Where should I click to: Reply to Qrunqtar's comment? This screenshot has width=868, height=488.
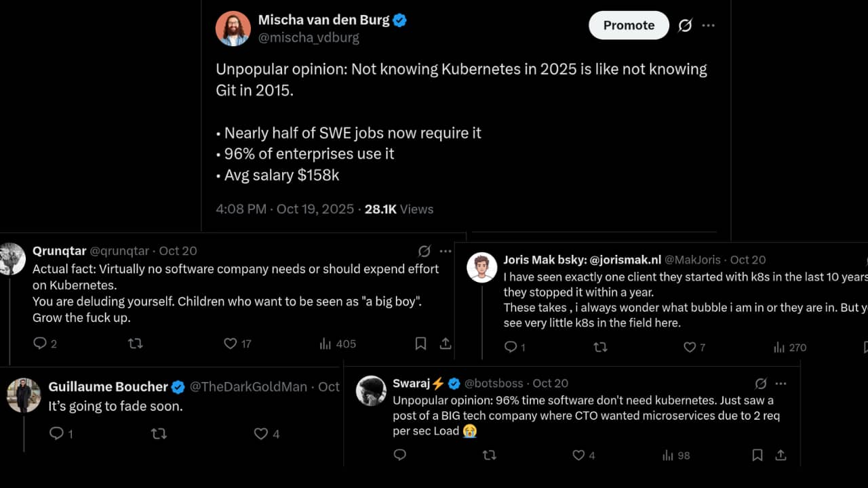pyautogui.click(x=40, y=344)
